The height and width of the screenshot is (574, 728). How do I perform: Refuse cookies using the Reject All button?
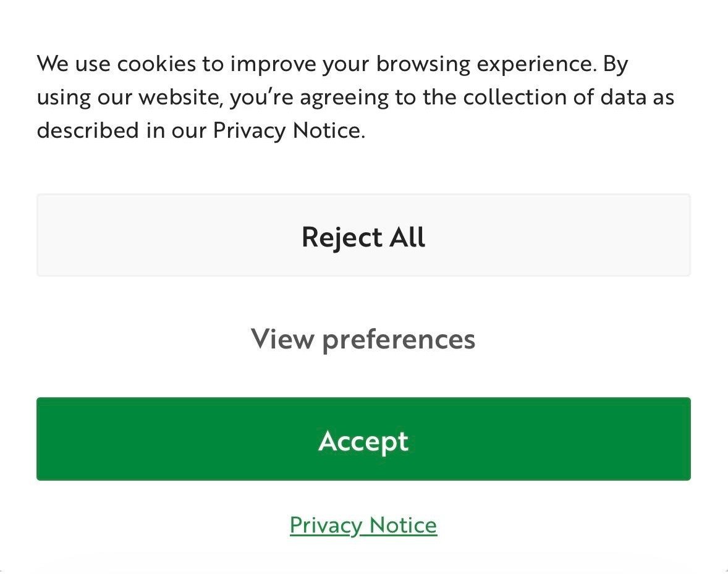(x=363, y=235)
